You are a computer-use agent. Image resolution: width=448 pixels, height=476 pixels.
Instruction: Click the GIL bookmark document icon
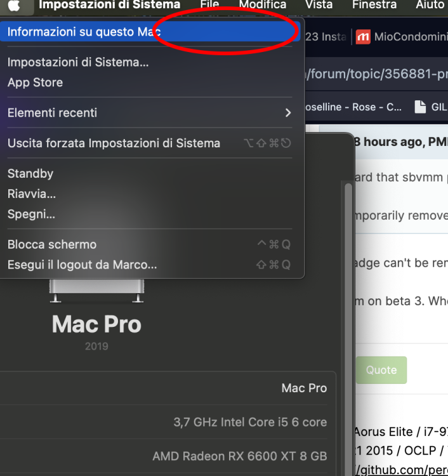[x=420, y=107]
